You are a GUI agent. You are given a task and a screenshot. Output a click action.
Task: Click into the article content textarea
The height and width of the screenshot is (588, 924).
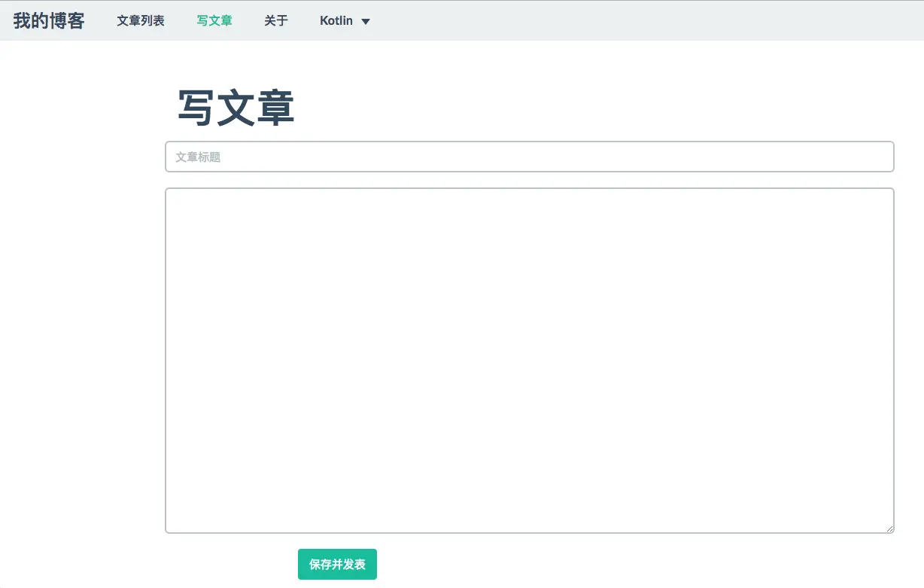pos(530,361)
